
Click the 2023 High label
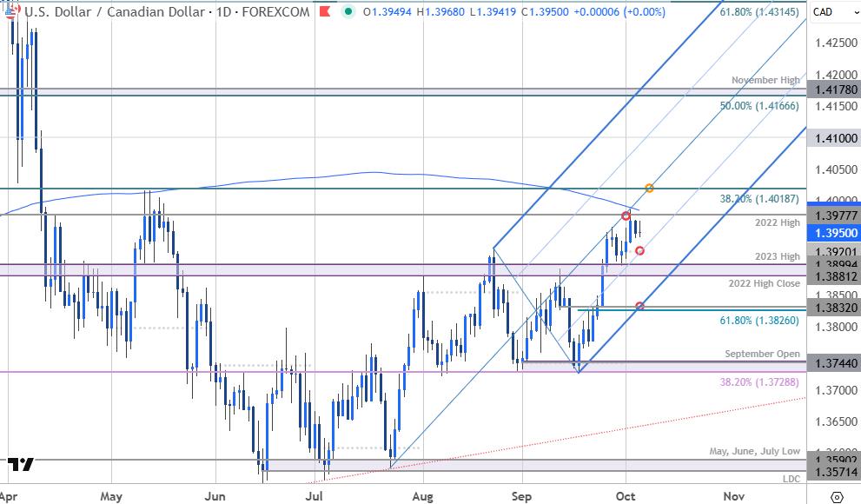click(778, 256)
